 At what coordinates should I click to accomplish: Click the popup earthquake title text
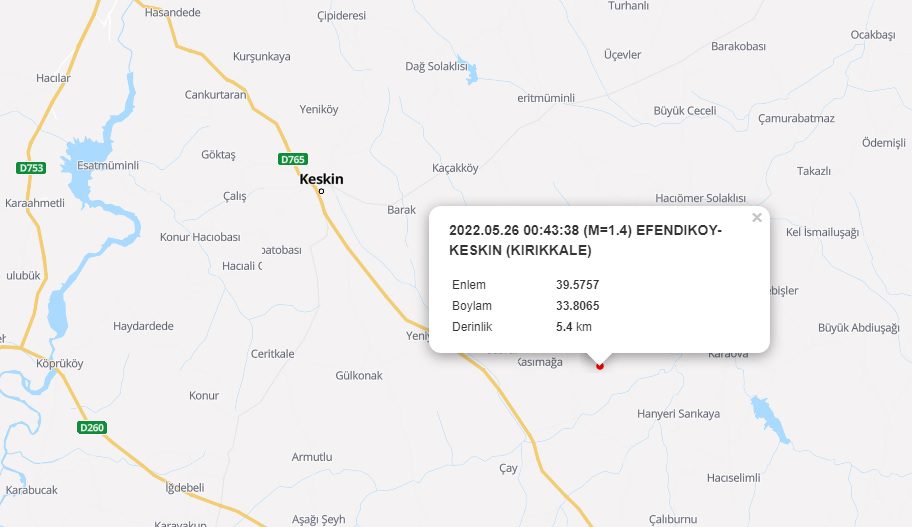coord(585,240)
